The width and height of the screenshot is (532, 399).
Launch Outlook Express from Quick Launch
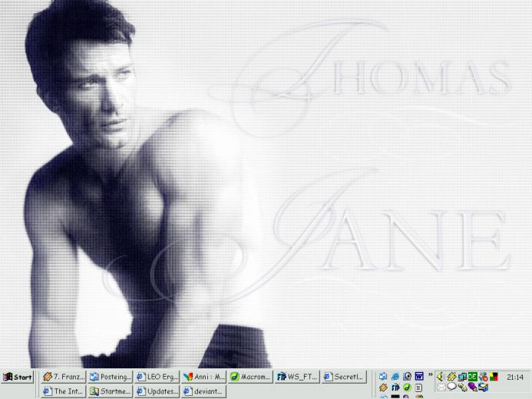coord(383,376)
